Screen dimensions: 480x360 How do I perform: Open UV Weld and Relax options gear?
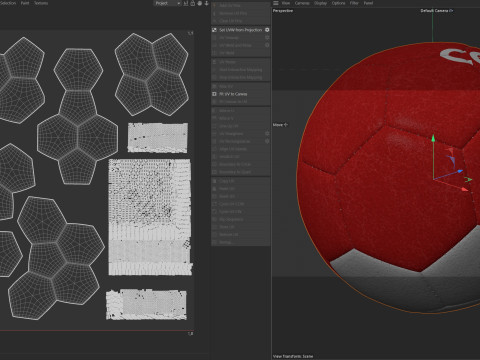(267, 45)
